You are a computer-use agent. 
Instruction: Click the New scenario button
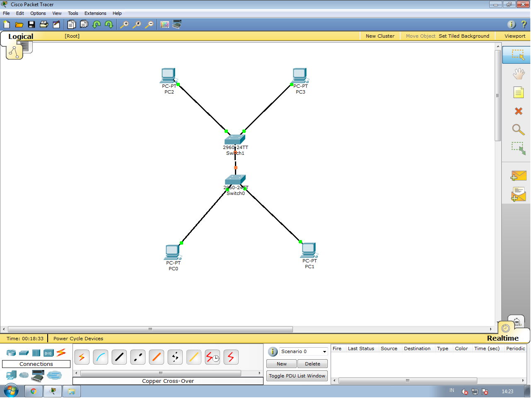tap(282, 365)
